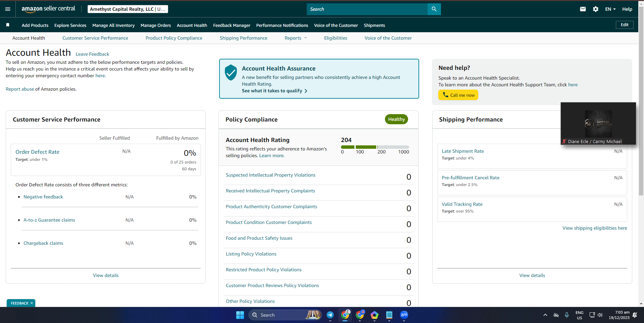This screenshot has width=644, height=323.
Task: Click the volume speaker icon in system tray
Action: [600, 315]
